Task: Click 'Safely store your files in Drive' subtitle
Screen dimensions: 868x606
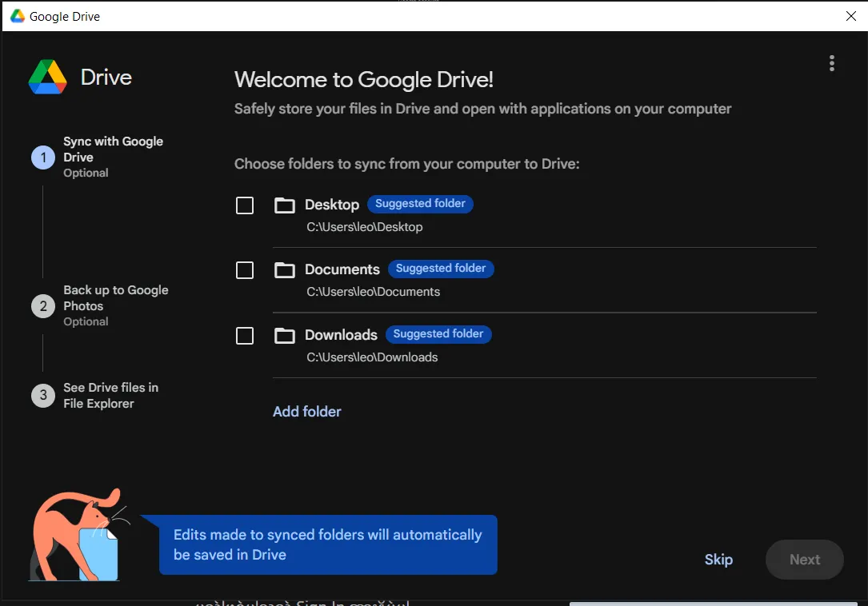Action: 482,109
